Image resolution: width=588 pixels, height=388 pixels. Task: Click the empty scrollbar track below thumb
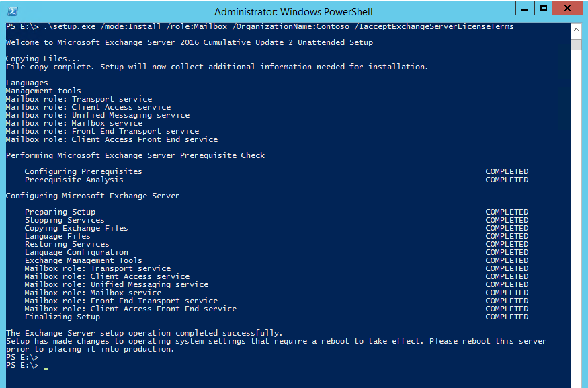pyautogui.click(x=576, y=218)
